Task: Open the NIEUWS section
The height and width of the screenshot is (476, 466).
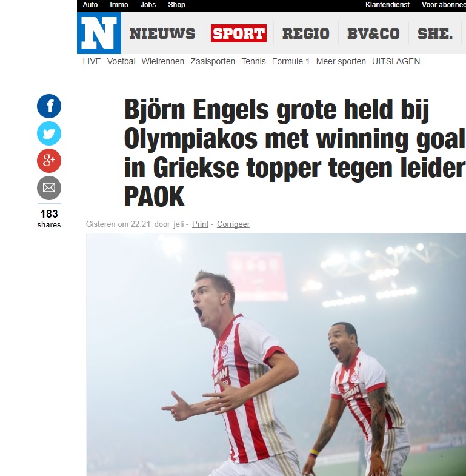Action: coord(162,33)
